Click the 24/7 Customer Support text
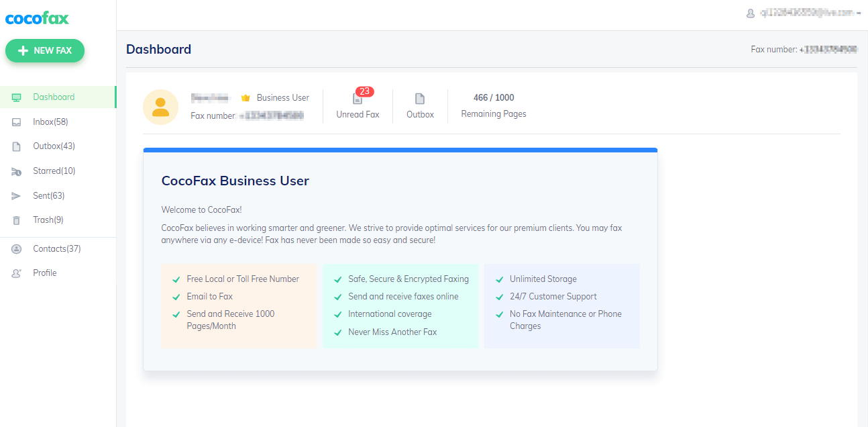Image resolution: width=868 pixels, height=427 pixels. [553, 297]
